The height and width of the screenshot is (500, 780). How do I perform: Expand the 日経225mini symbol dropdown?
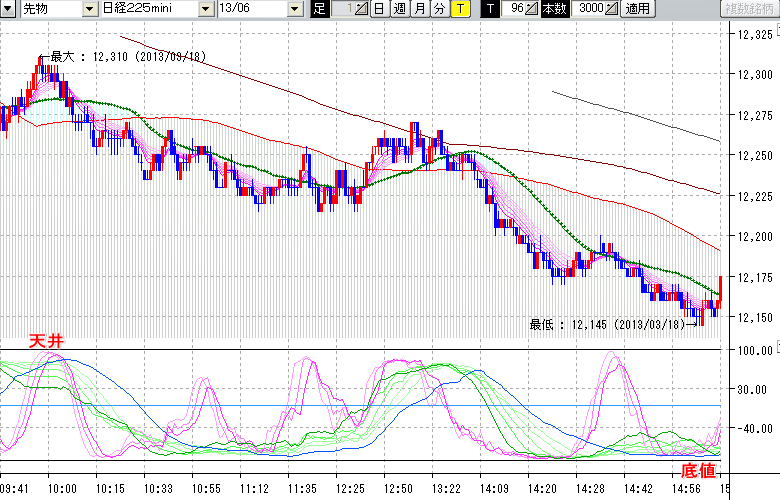pos(205,9)
